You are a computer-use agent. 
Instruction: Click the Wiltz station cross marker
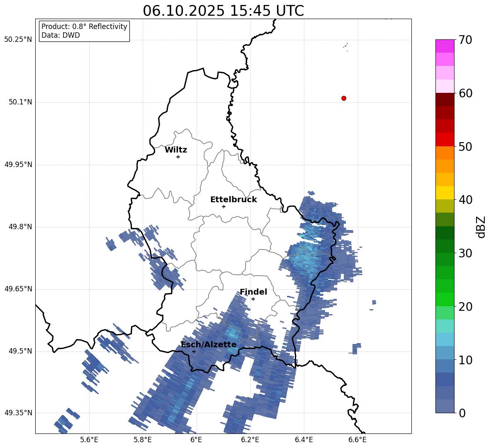tap(178, 157)
